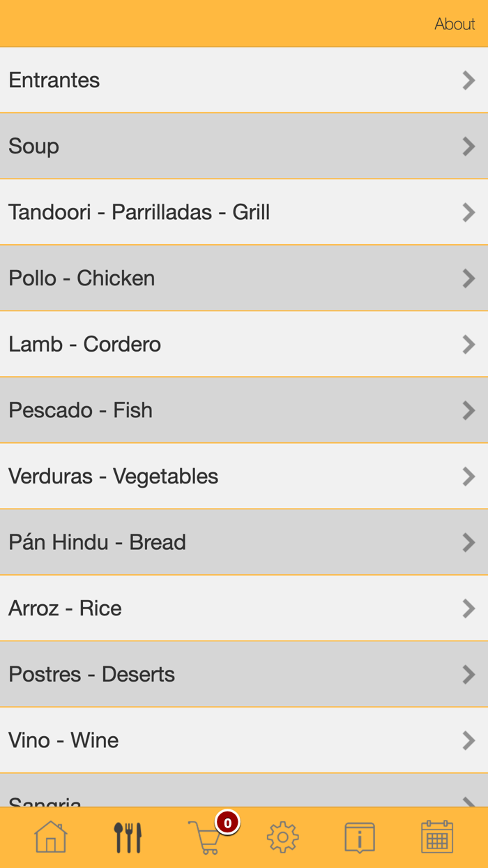View the Postres - Deserts section
Viewport: 488px width, 868px height.
pos(244,674)
